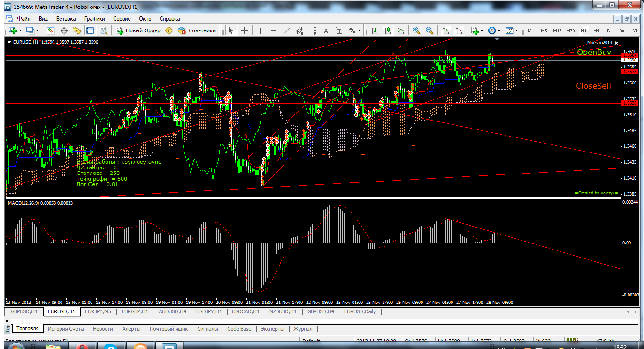The width and height of the screenshot is (644, 349).
Task: Click the Советники button
Action: click(197, 30)
